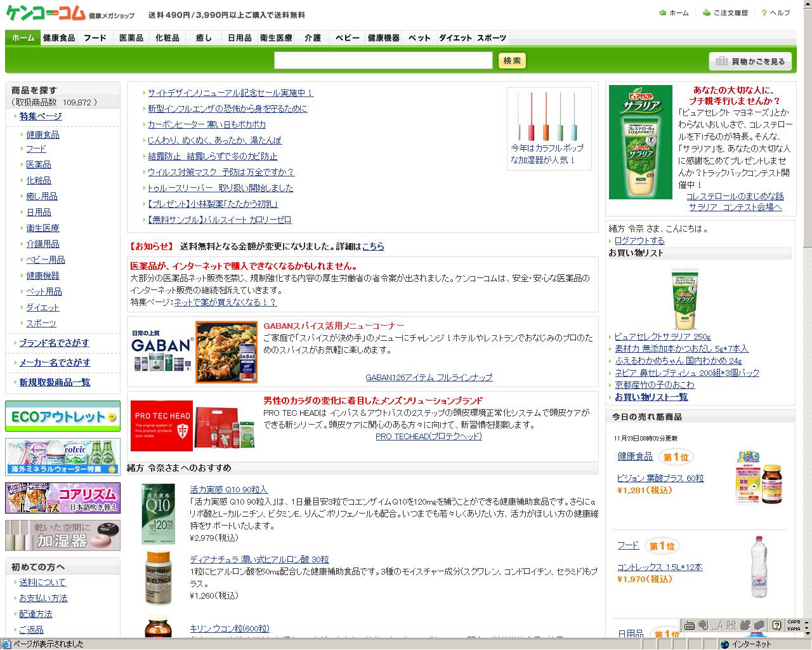Click the IME help question mark icon
The height and width of the screenshot is (650, 812).
point(776,625)
